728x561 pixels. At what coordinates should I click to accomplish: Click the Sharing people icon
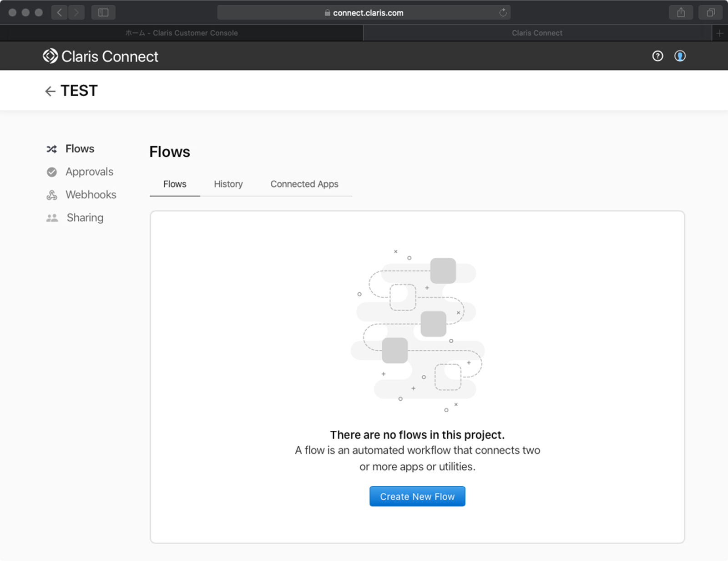[52, 218]
